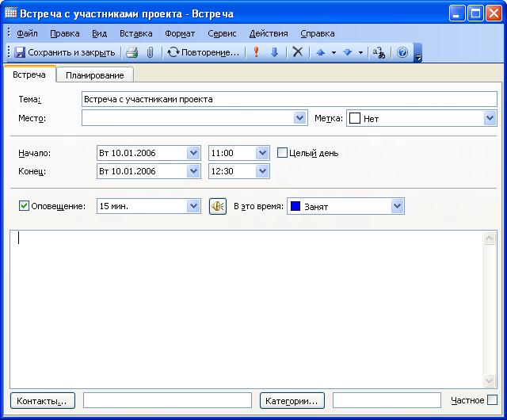Click in the contacts text field
This screenshot has width=507, height=420.
coord(167,400)
